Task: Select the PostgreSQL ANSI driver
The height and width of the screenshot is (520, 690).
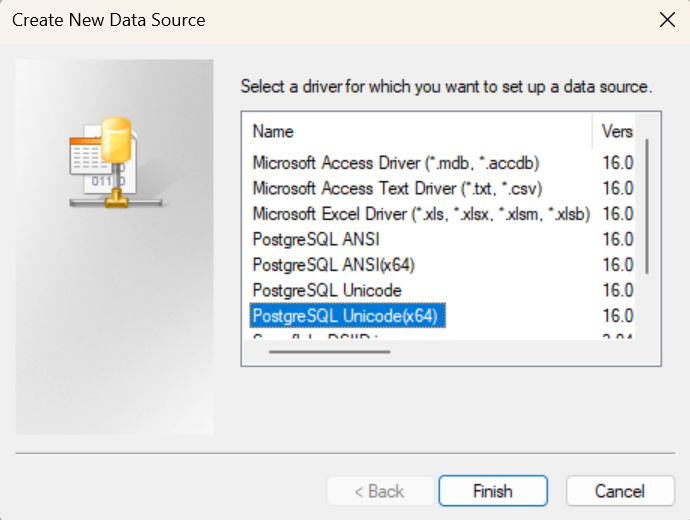Action: pyautogui.click(x=316, y=240)
